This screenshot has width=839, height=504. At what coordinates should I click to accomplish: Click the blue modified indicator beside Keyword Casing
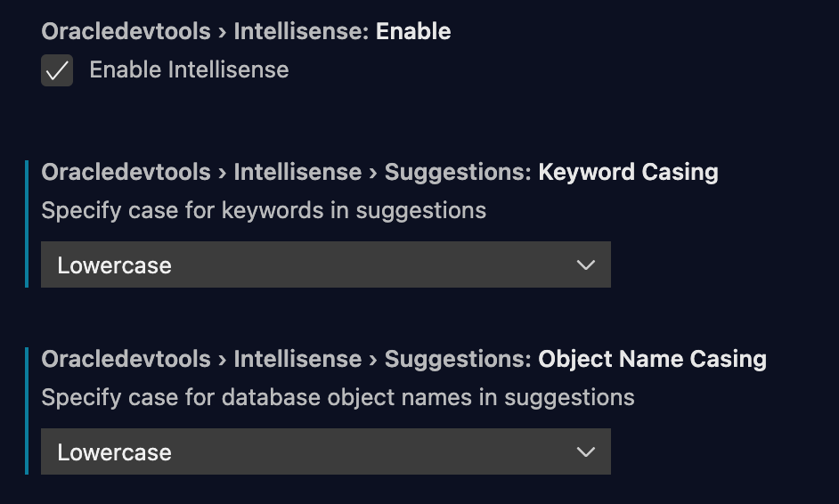(x=27, y=224)
